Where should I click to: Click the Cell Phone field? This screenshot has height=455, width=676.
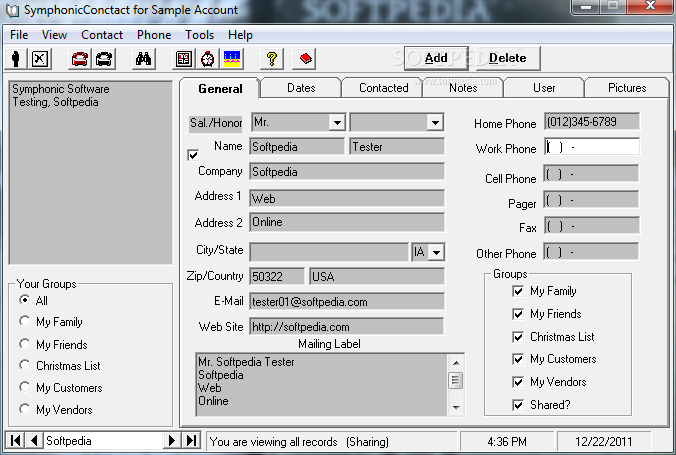[592, 174]
